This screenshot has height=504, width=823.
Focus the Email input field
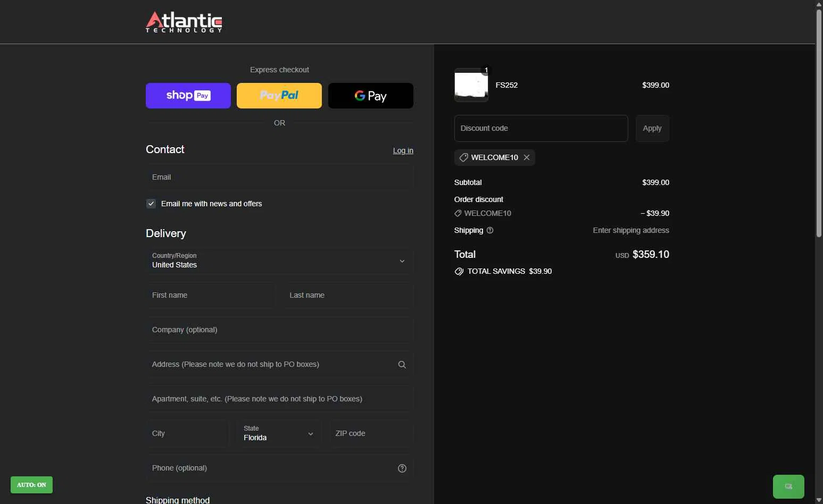[279, 177]
